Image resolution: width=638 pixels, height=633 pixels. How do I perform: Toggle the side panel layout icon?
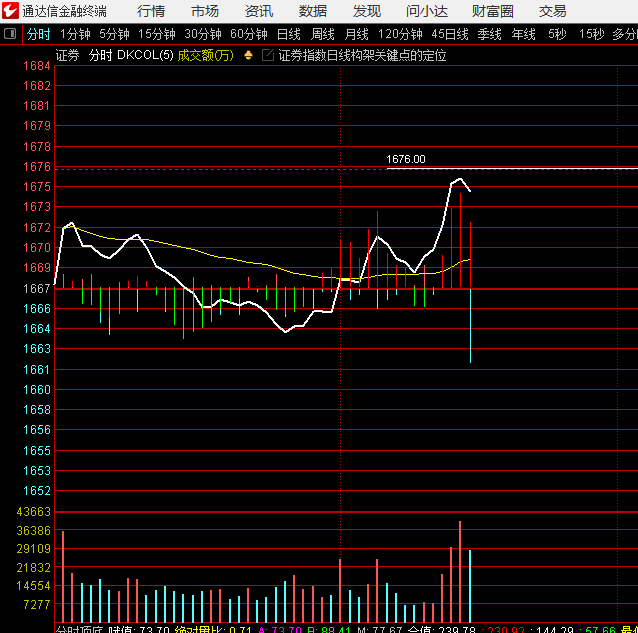click(x=10, y=33)
